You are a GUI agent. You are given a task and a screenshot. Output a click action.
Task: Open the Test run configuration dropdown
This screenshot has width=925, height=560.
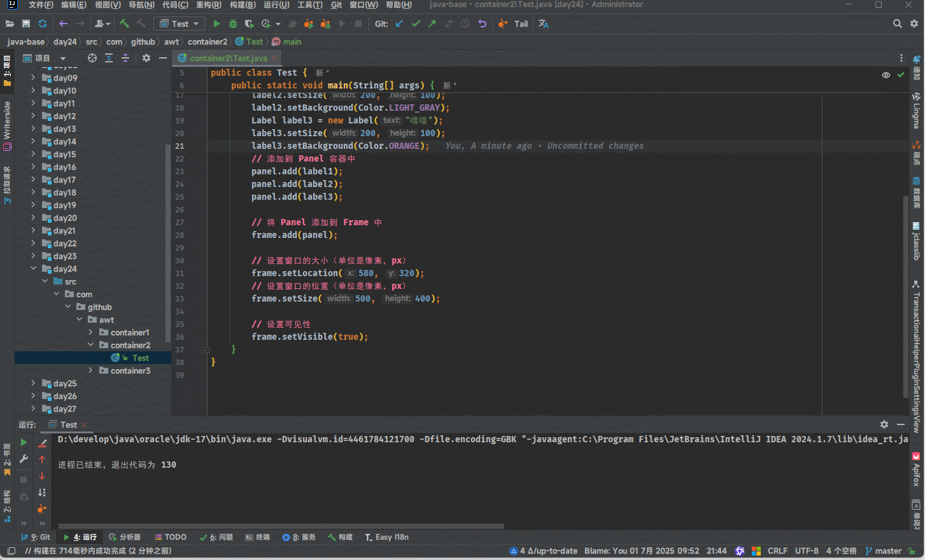point(180,24)
